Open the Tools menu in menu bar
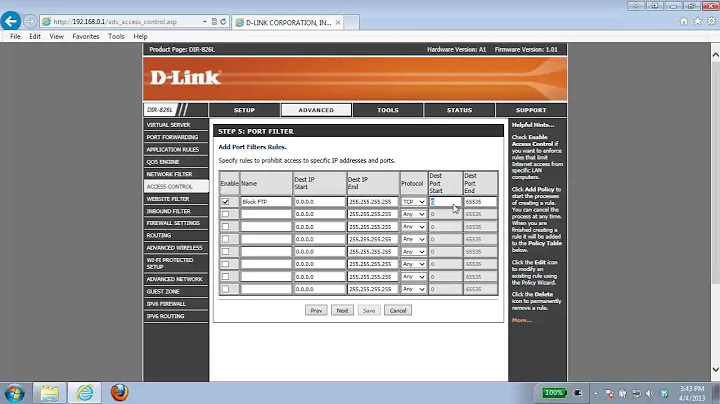This screenshot has width=720, height=404. pyautogui.click(x=116, y=36)
